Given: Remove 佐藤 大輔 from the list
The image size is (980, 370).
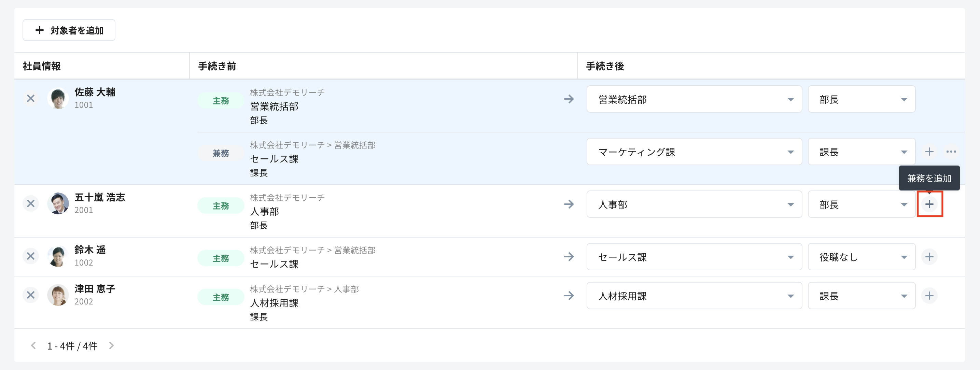Looking at the screenshot, I should tap(31, 99).
